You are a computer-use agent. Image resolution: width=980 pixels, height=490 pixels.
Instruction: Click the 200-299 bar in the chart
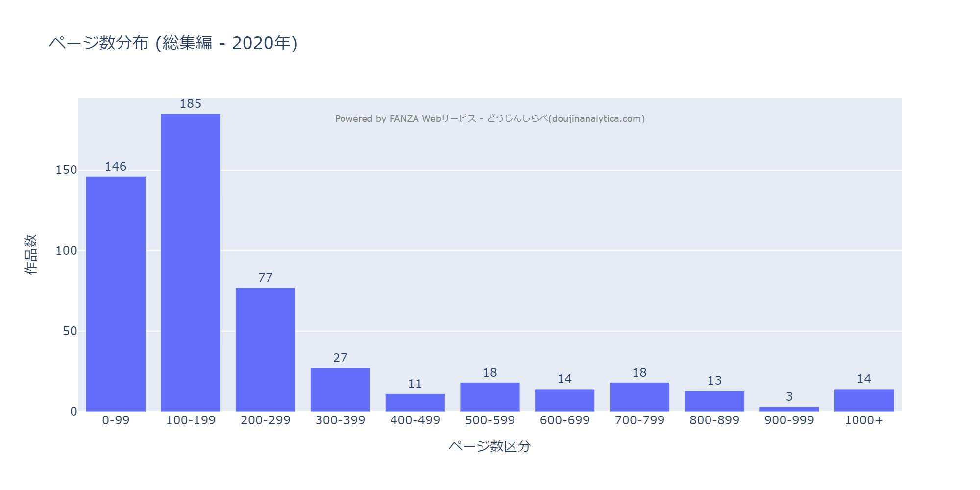pos(265,349)
